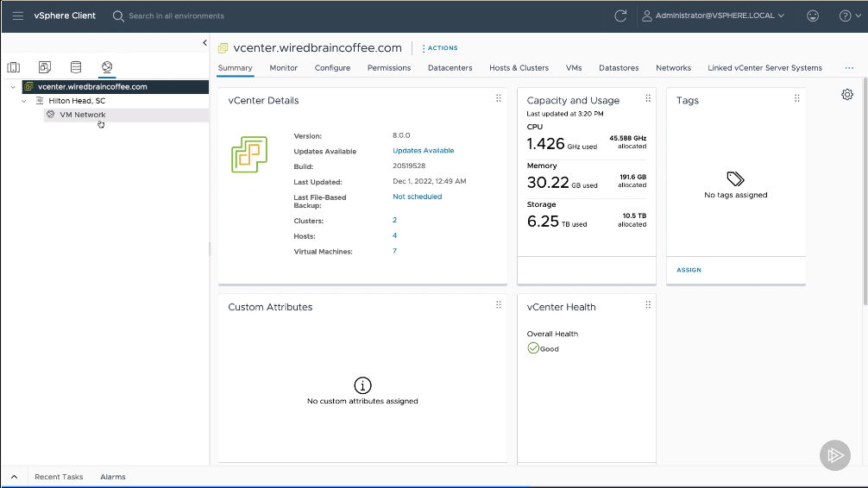868x488 pixels.
Task: Open the hamburger main menu
Action: (17, 16)
